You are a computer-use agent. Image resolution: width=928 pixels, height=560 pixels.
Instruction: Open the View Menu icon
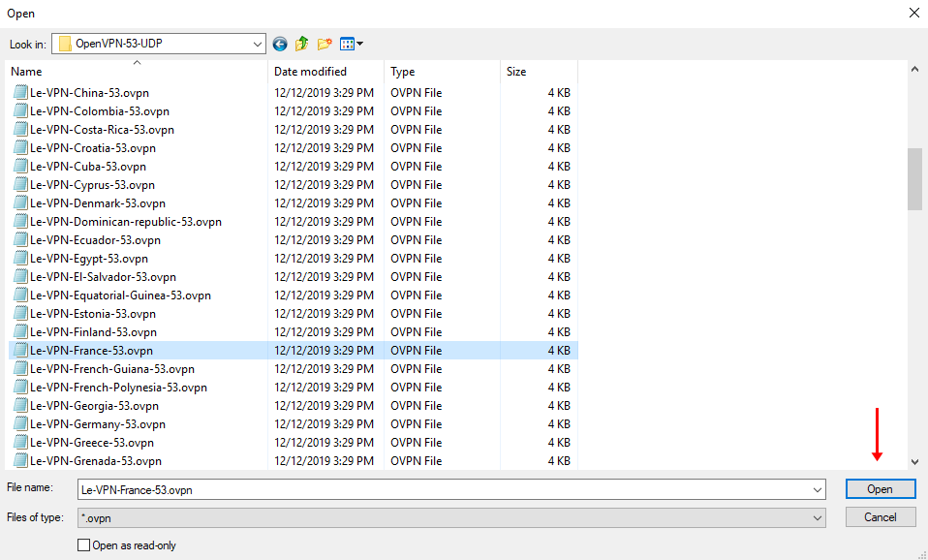347,44
